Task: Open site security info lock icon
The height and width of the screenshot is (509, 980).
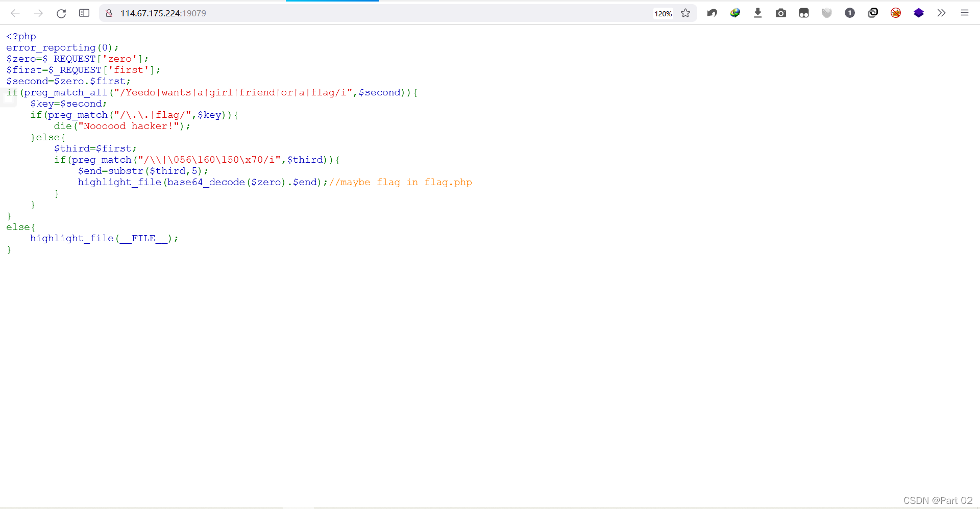Action: 109,13
